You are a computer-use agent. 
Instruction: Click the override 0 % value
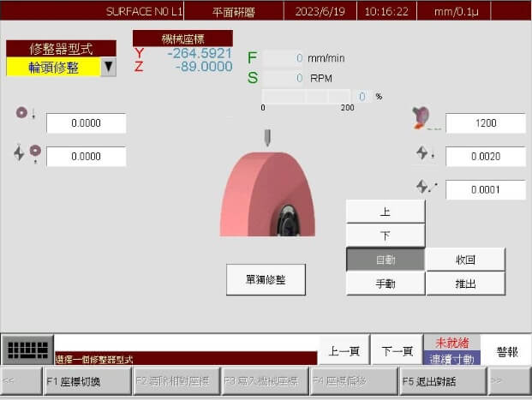(x=362, y=97)
